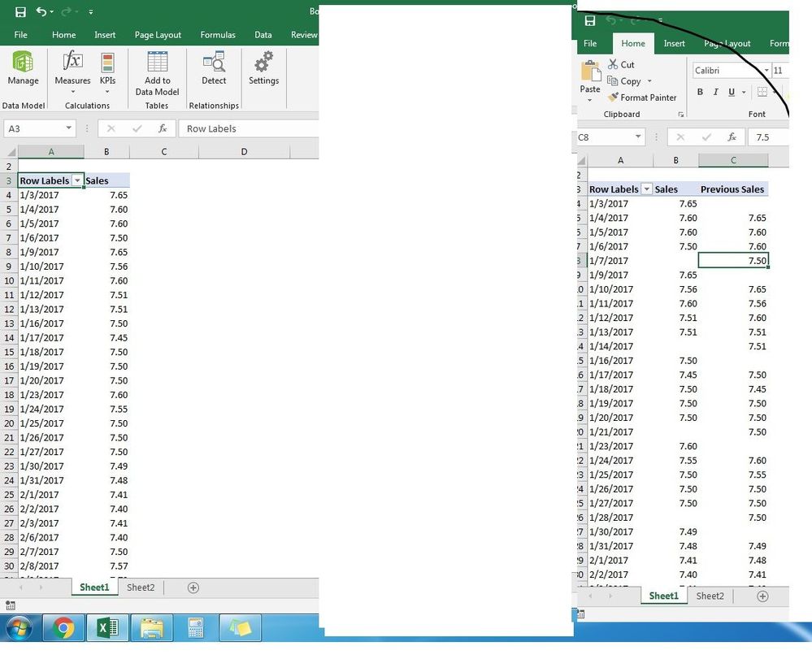Open KPIs dropdown arrow

[x=108, y=92]
